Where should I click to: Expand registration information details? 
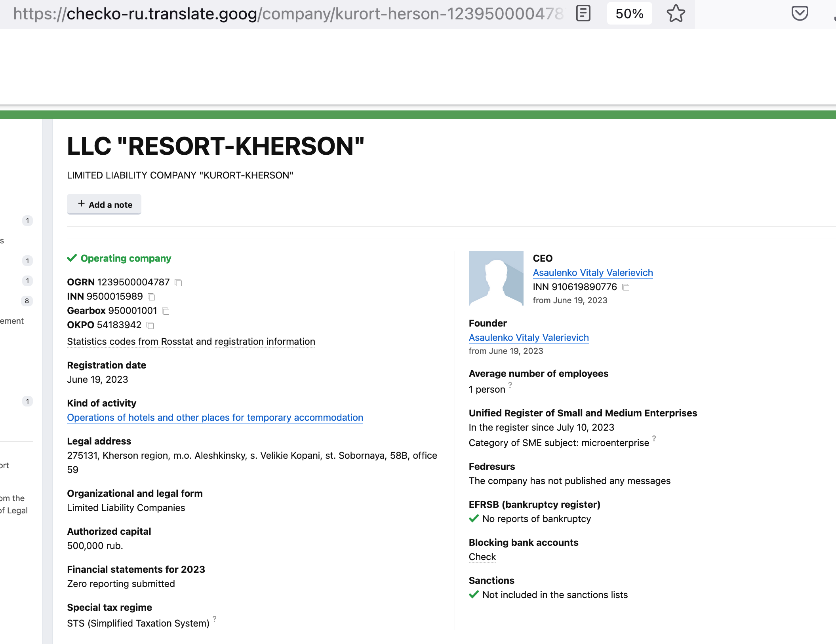[265, 342]
